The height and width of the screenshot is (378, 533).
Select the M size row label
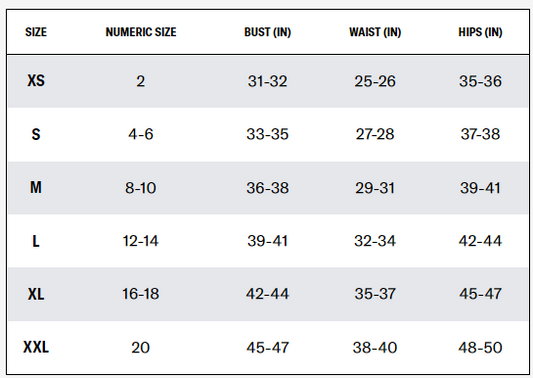36,187
